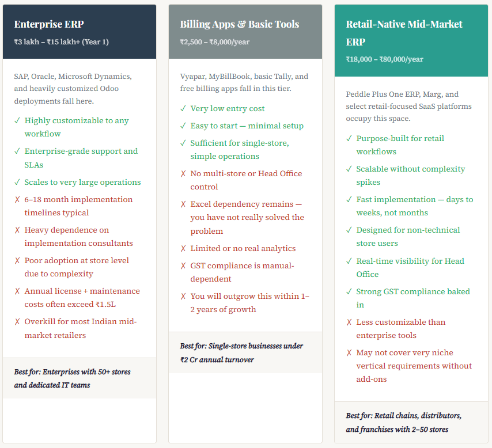
Task: Click the "Best for: Enterprises with 50+ stores" footer
Action: tap(72, 378)
